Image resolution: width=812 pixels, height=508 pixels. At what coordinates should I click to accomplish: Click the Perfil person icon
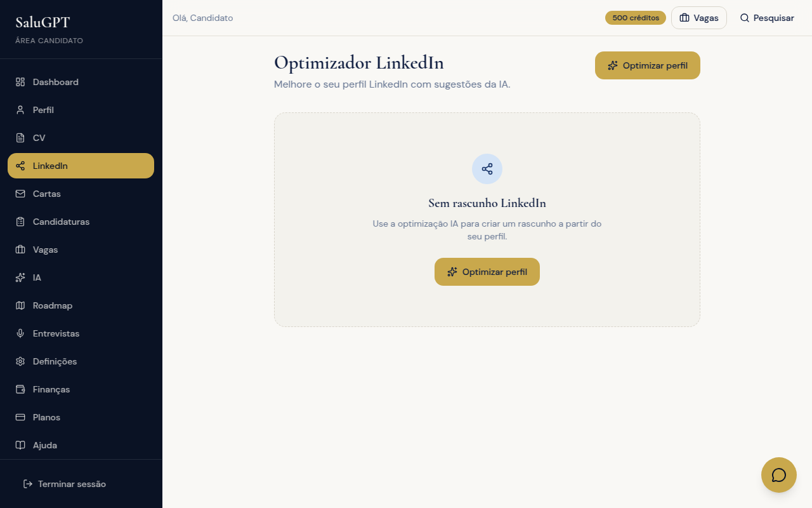20,110
